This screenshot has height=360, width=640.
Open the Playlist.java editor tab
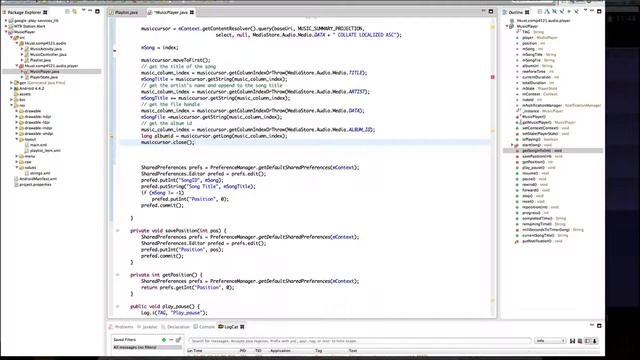coord(124,13)
